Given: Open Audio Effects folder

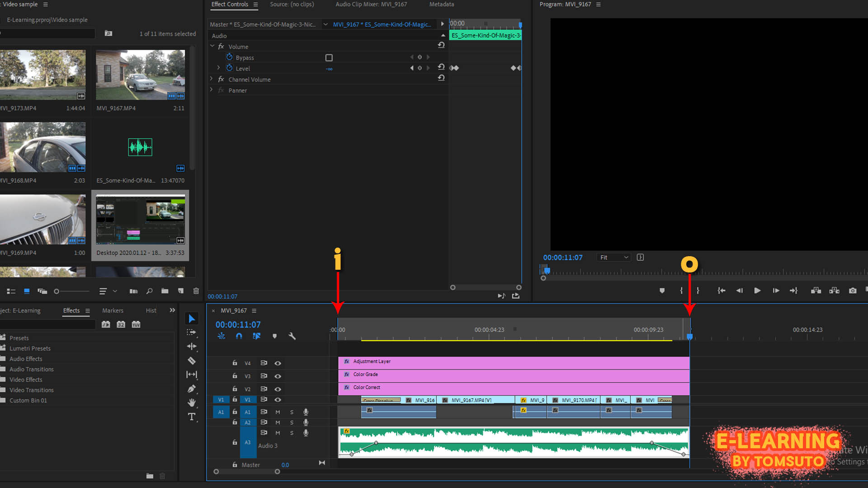Looking at the screenshot, I should [x=26, y=359].
